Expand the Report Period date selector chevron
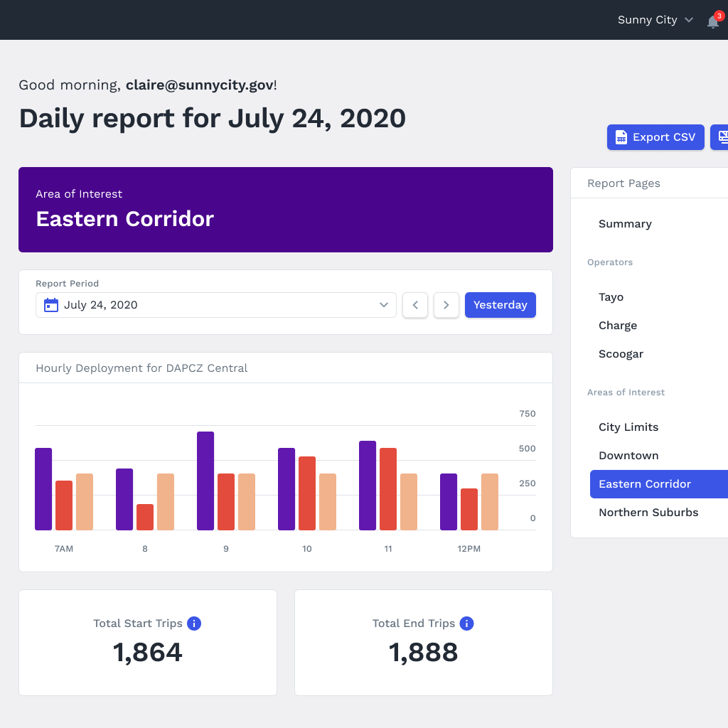Screen dimensions: 728x728 tap(384, 305)
